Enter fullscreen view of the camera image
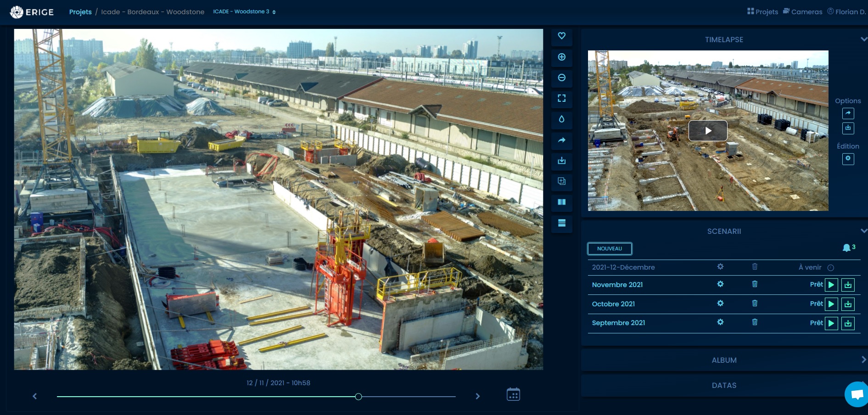Image resolution: width=868 pixels, height=415 pixels. (x=561, y=98)
